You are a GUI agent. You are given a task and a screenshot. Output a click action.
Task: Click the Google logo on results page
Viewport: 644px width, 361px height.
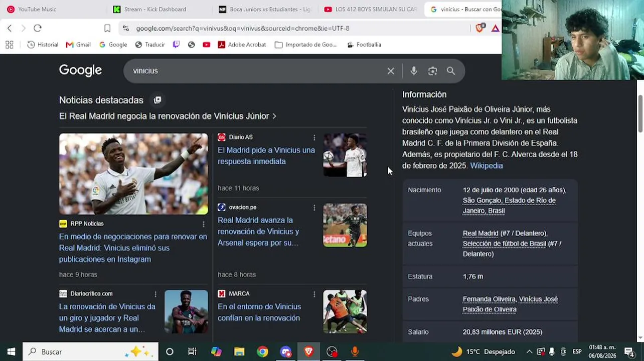click(80, 71)
